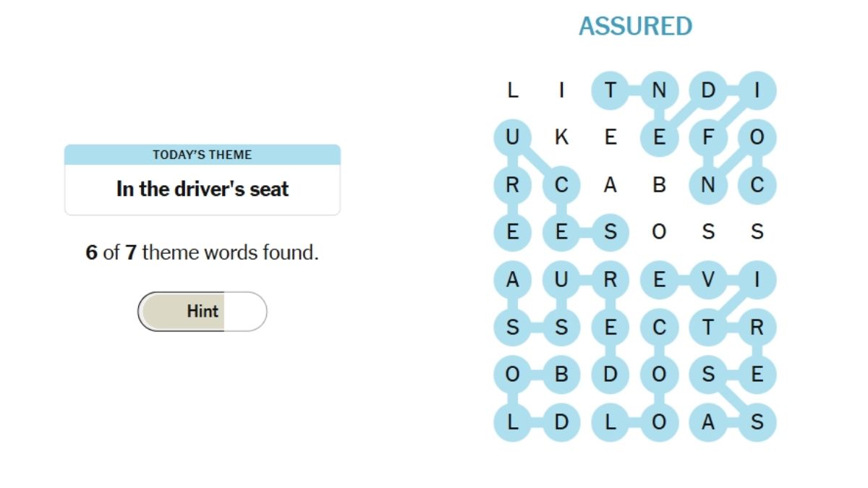Click the S in the bottom-right corner
The width and height of the screenshot is (868, 488).
757,422
